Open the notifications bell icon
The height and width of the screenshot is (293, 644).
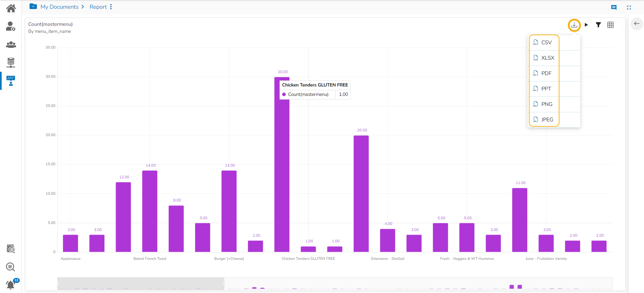coord(11,285)
